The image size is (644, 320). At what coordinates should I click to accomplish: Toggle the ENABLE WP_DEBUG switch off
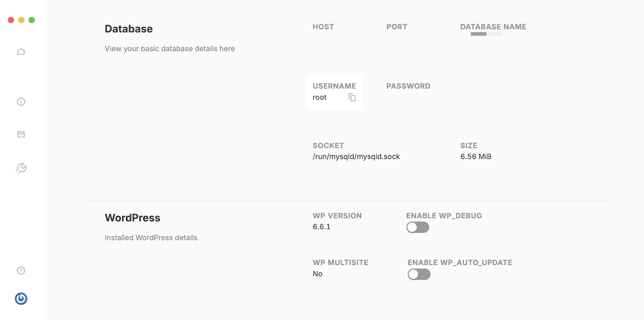418,227
